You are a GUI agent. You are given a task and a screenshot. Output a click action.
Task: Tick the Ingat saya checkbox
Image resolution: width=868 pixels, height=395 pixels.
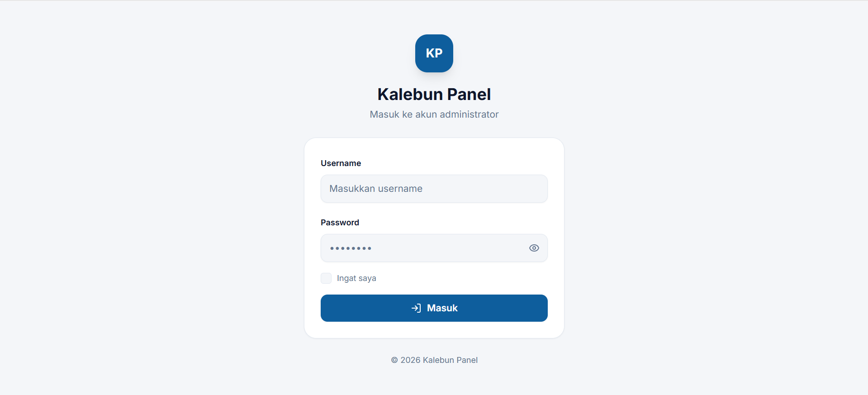point(326,278)
